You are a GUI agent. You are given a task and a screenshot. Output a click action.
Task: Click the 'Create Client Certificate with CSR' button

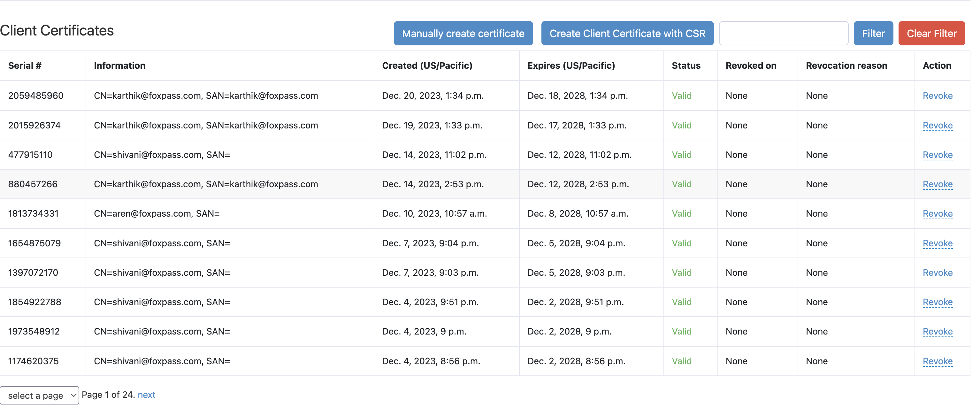(x=627, y=33)
